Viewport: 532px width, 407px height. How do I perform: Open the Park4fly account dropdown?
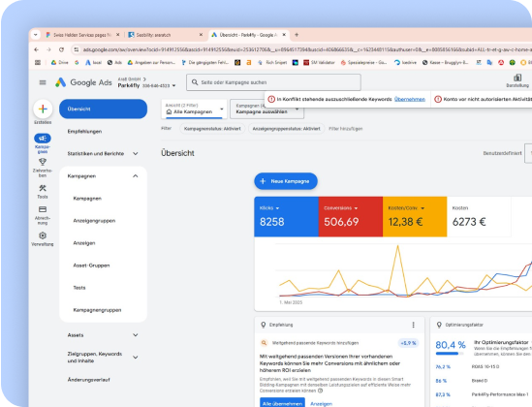(x=174, y=86)
